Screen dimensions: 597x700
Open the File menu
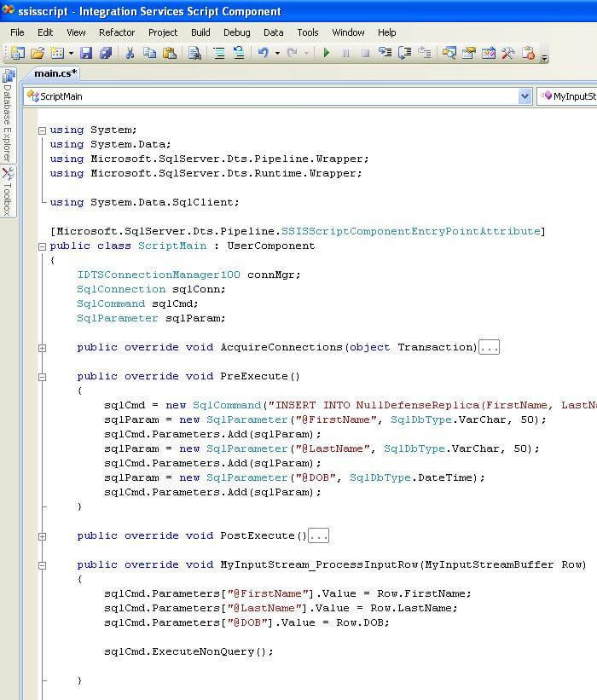click(x=17, y=32)
